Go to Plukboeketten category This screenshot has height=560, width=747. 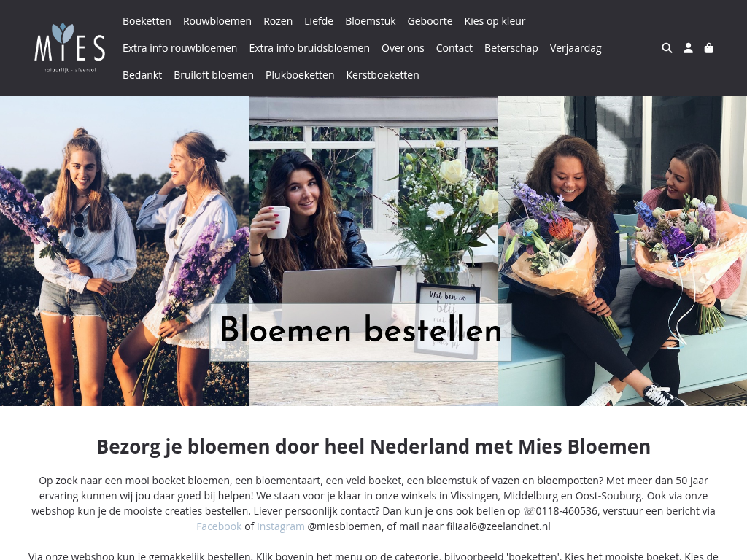(300, 75)
